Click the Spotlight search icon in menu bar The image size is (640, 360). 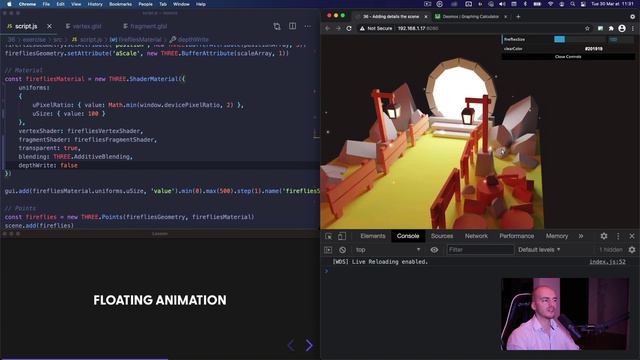click(x=573, y=4)
